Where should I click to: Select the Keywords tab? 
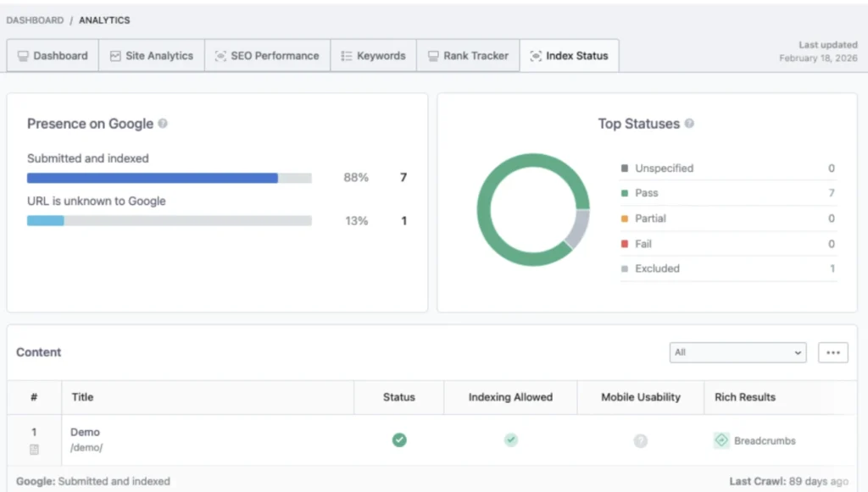pyautogui.click(x=373, y=56)
